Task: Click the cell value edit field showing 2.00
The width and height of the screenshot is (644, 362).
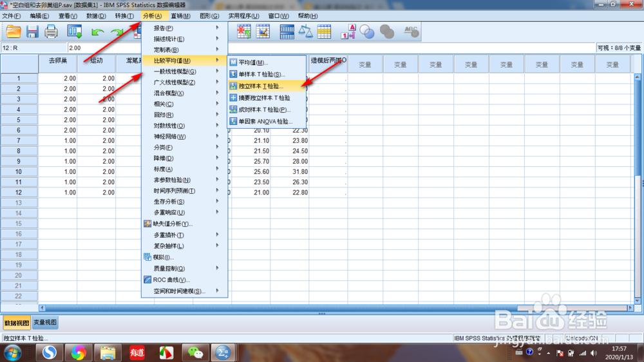Action: point(330,48)
